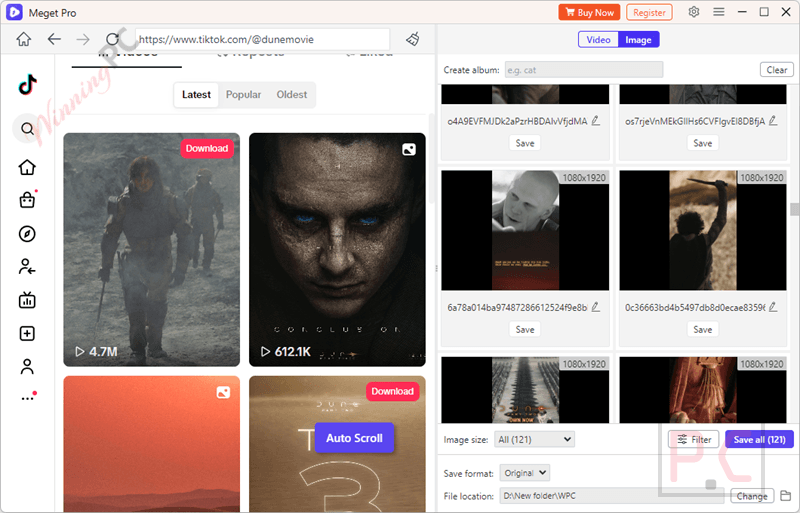This screenshot has height=513, width=800.
Task: Click the URL address bar
Action: point(262,39)
